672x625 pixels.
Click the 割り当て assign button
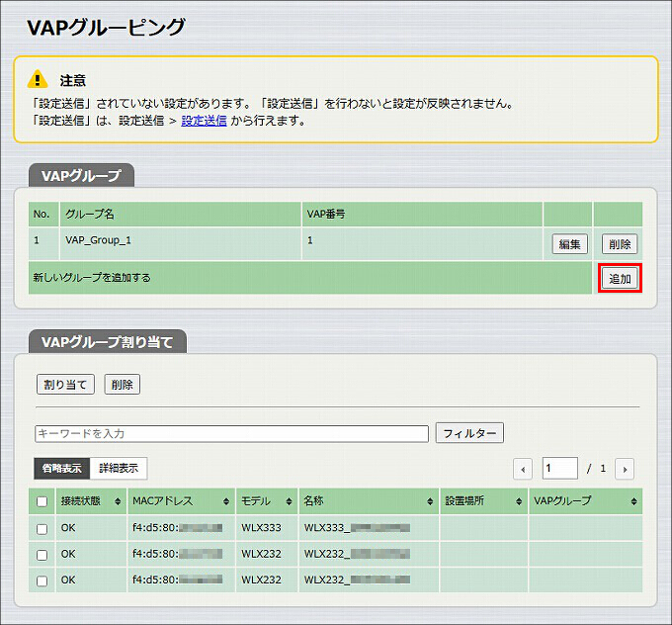65,385
